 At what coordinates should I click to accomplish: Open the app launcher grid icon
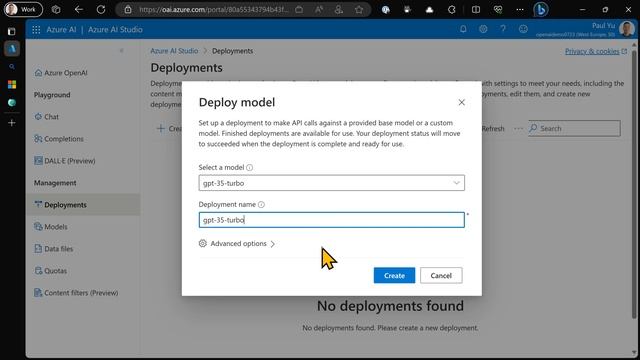click(36, 29)
